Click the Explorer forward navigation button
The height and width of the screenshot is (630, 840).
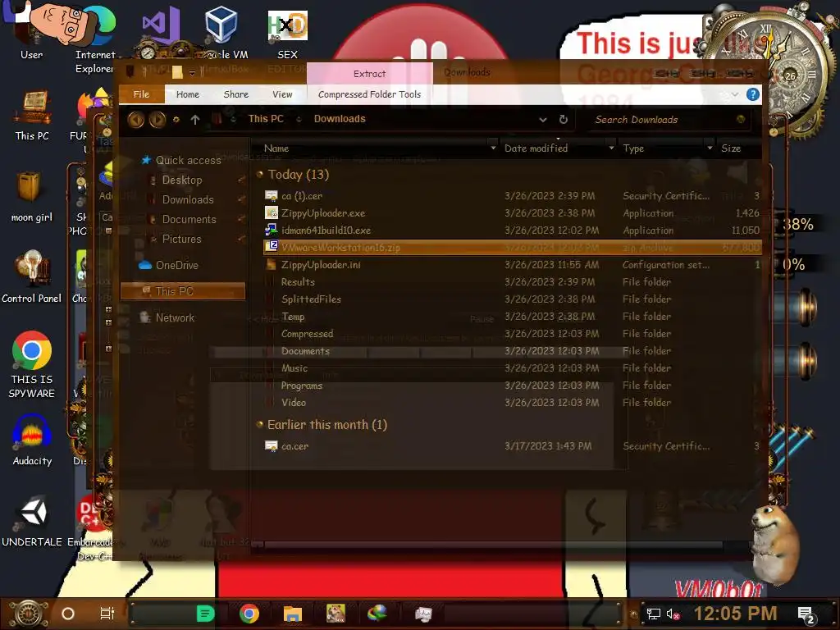[x=157, y=119]
